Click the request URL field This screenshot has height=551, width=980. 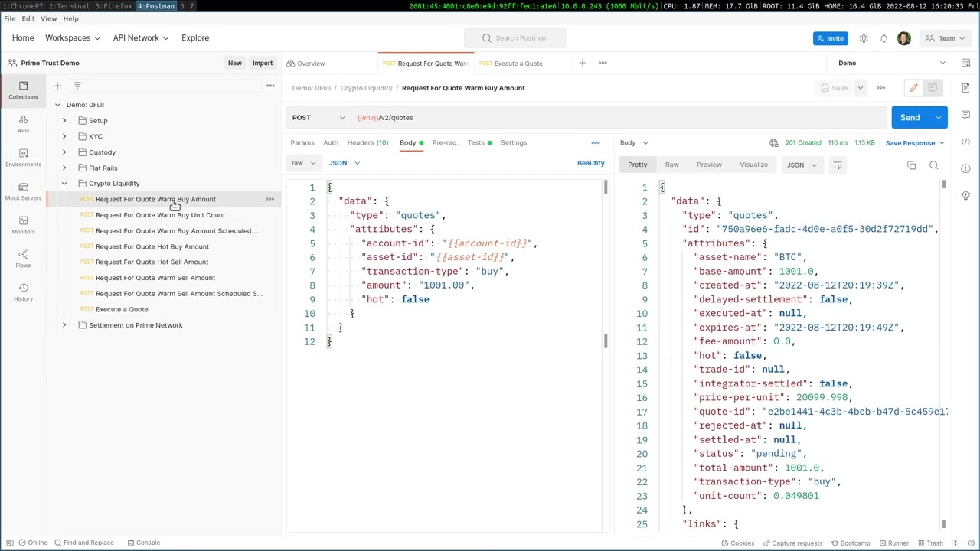pyautogui.click(x=619, y=118)
